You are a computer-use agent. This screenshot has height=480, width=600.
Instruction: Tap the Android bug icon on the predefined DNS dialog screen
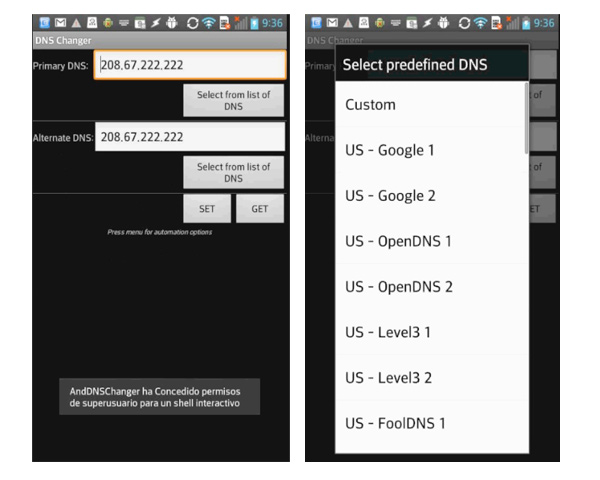tap(443, 23)
